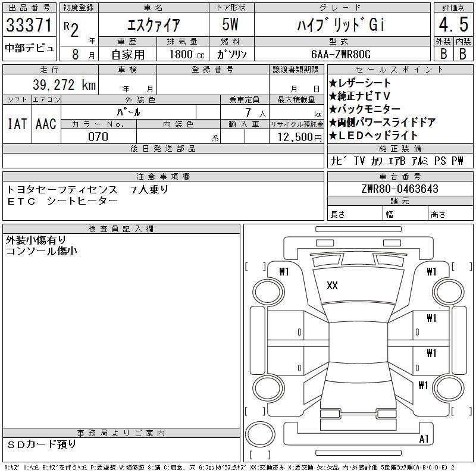Viewport: 476px width, 476px height.
Task: Select model code 6AA-ZWR80G
Action: click(x=341, y=54)
